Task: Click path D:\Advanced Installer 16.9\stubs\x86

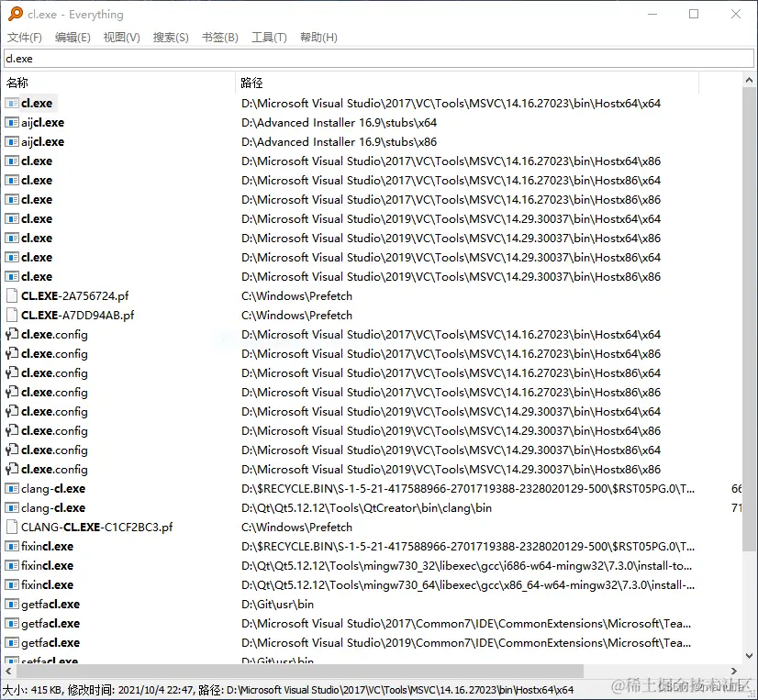Action: 339,142
